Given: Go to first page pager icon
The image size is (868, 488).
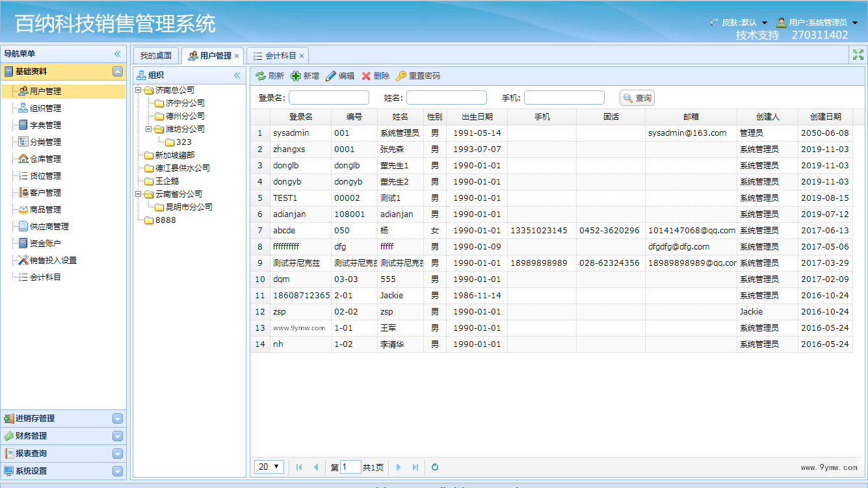Looking at the screenshot, I should pos(299,467).
